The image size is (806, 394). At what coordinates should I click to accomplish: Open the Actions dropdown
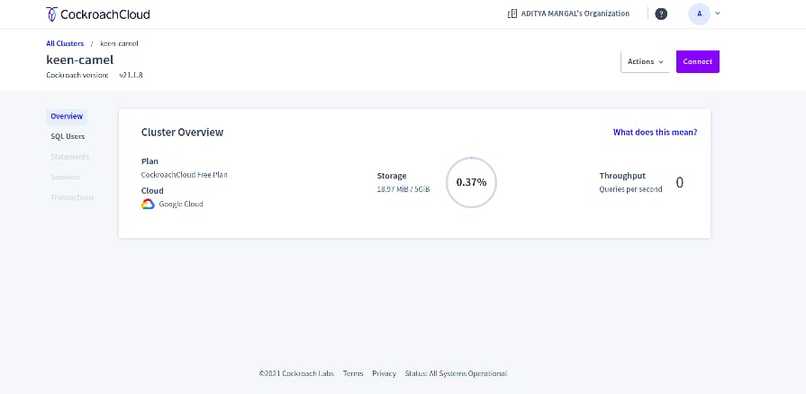(x=645, y=62)
